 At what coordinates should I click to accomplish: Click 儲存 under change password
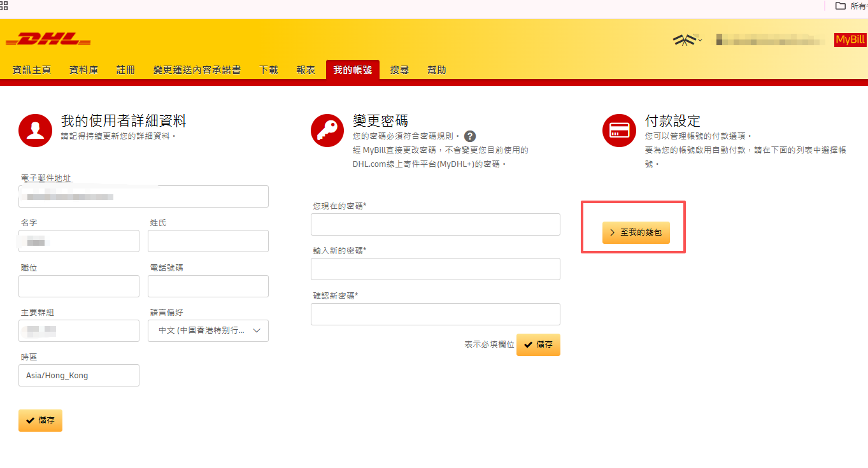point(538,344)
